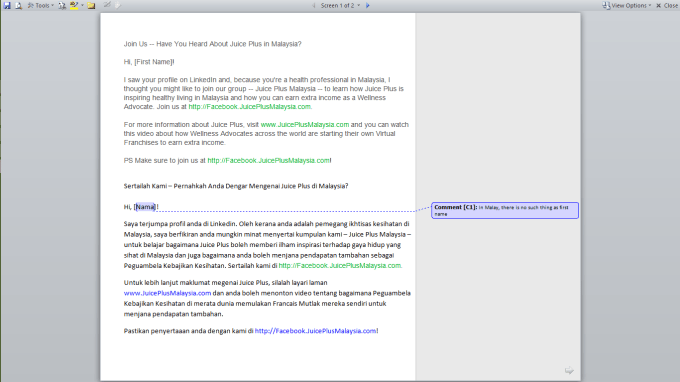Viewport: 680px width, 382px height.
Task: Click the Research icon in toolbar
Action: coord(62,6)
